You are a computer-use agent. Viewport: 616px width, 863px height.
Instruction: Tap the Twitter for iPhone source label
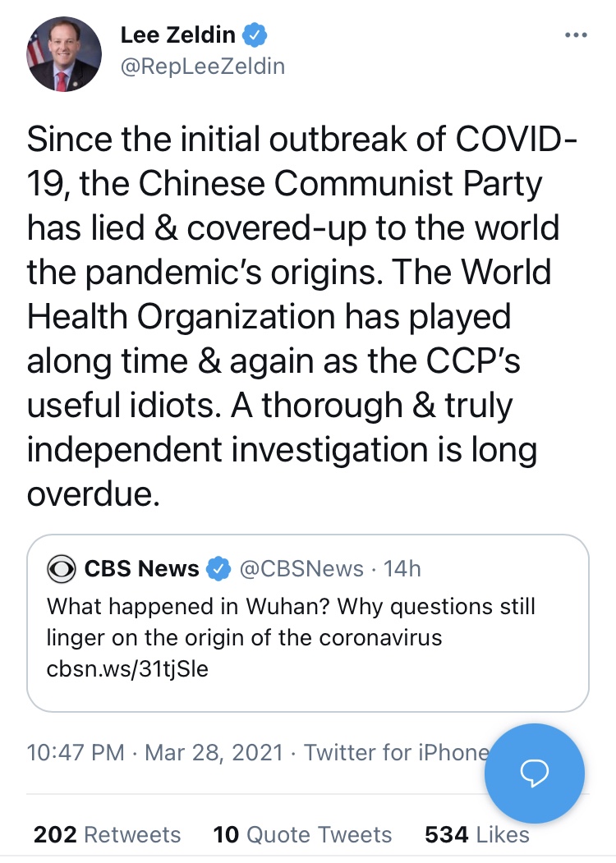[x=394, y=752]
